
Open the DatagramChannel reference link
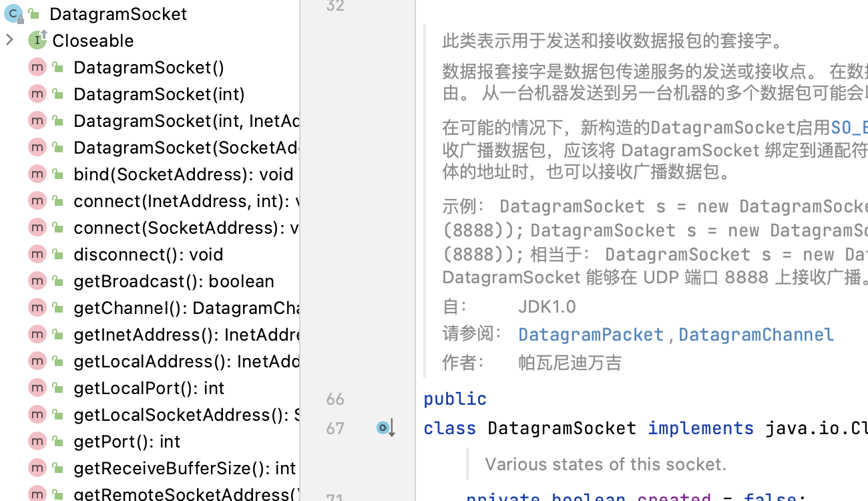(756, 335)
